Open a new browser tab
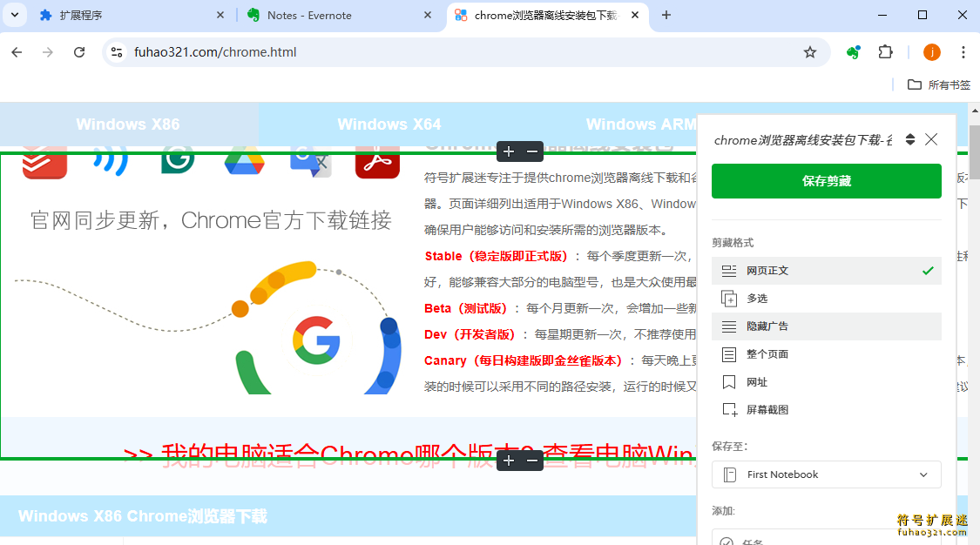The width and height of the screenshot is (980, 545). click(666, 15)
